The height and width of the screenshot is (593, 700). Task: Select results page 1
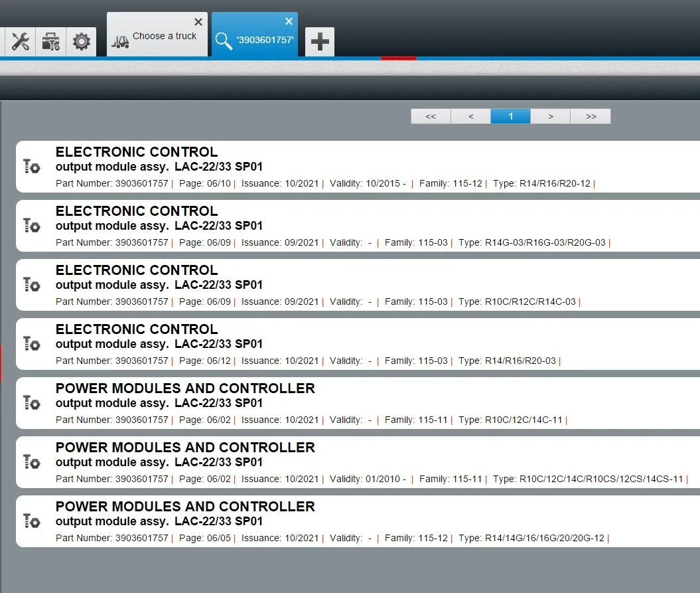pos(510,116)
